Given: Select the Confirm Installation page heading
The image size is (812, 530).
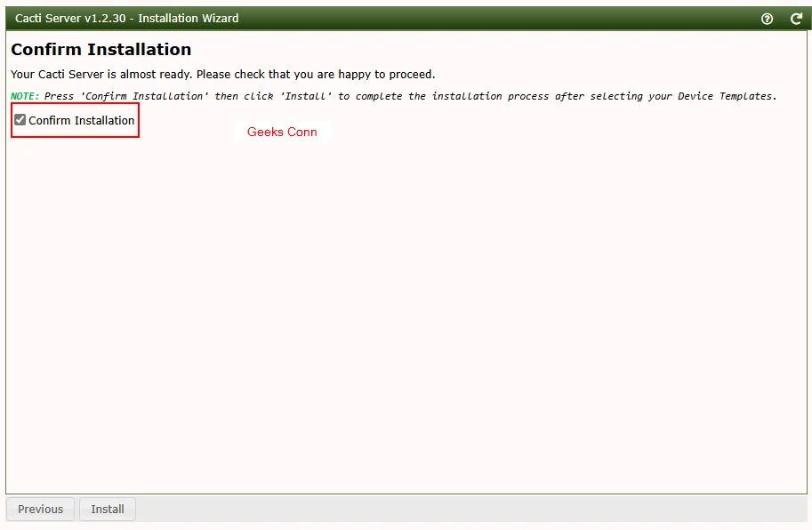Looking at the screenshot, I should pos(100,50).
